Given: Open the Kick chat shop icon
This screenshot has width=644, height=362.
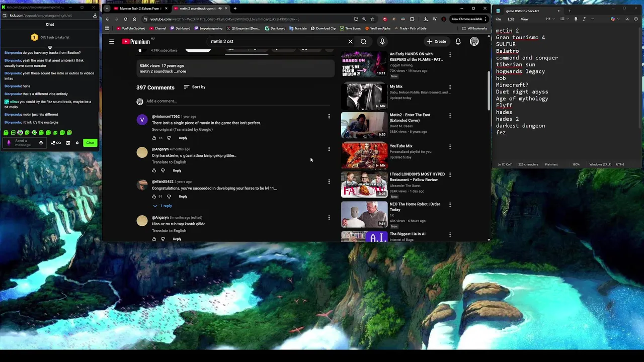Looking at the screenshot, I should click(68, 143).
